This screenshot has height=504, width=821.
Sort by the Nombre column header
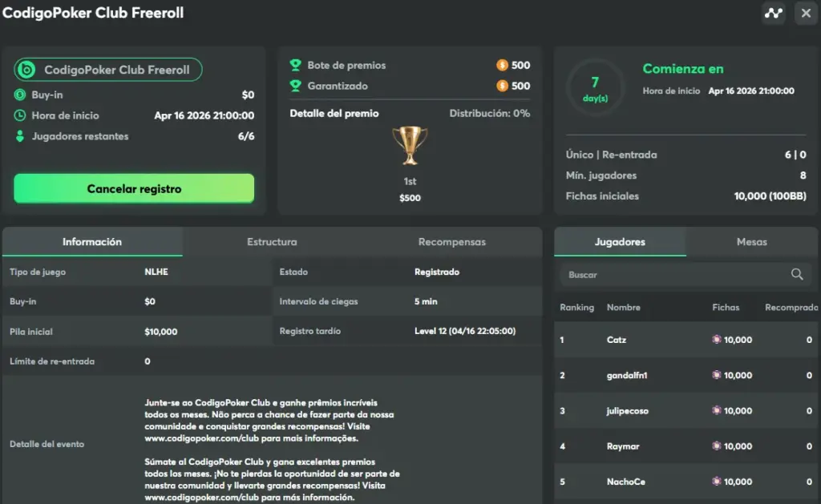pos(624,307)
